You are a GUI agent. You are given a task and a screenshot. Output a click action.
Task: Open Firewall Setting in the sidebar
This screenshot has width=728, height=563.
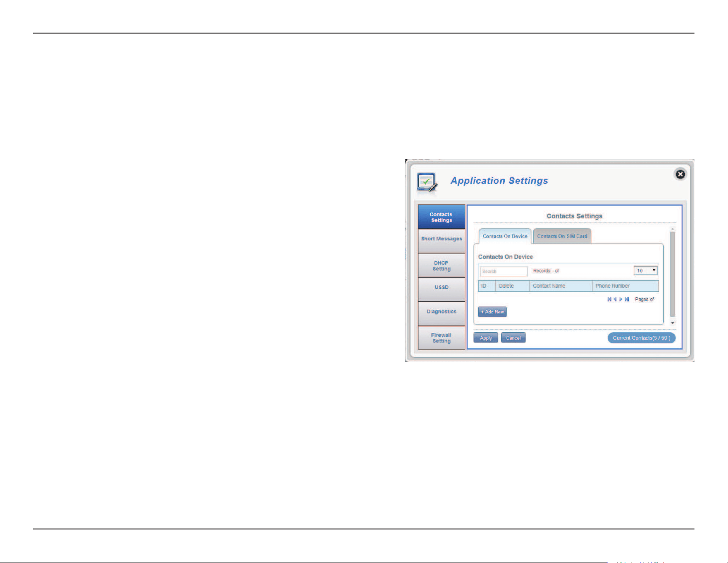pyautogui.click(x=441, y=338)
